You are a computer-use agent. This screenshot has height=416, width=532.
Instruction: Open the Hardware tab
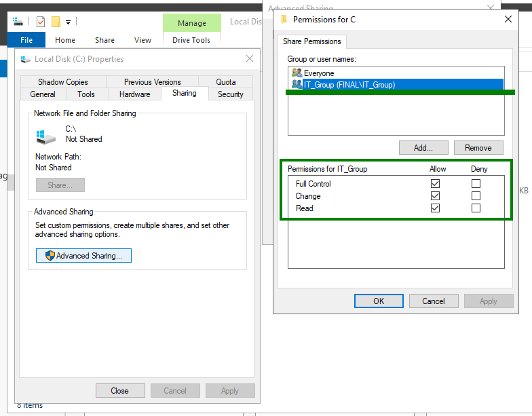pos(134,94)
